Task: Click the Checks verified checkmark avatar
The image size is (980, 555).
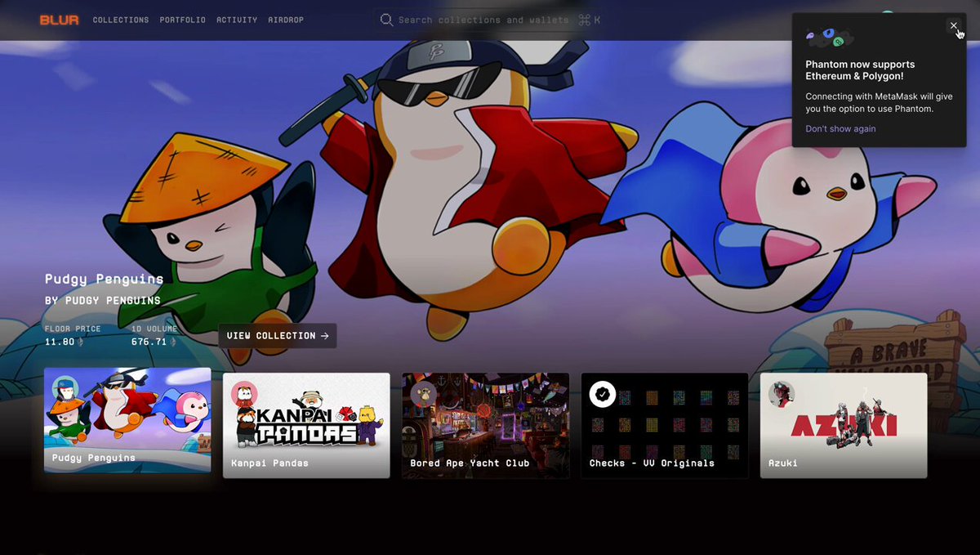Action: coord(603,394)
